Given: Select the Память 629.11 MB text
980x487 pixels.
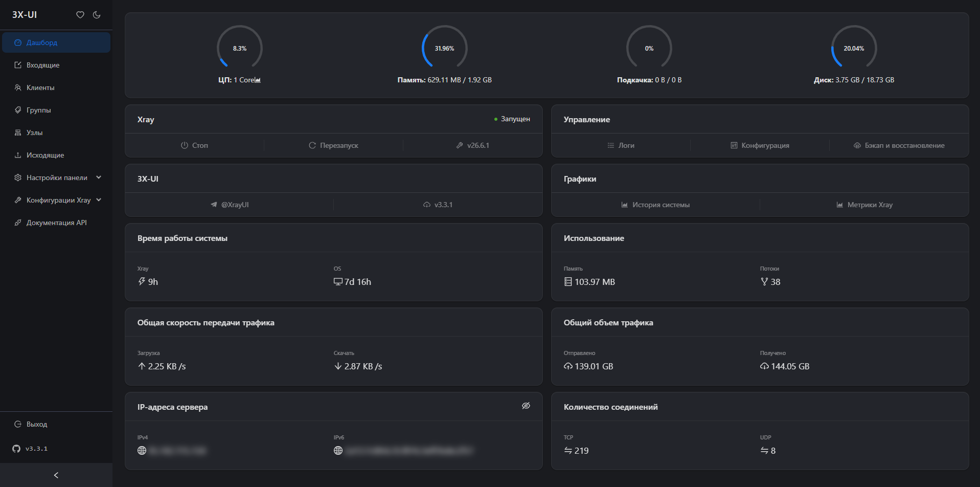Looking at the screenshot, I should tap(444, 80).
